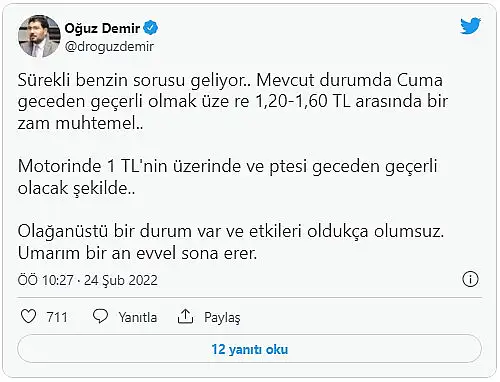This screenshot has height=382, width=500.
Task: Open the 12 yanıtı oku button
Action: pyautogui.click(x=250, y=349)
